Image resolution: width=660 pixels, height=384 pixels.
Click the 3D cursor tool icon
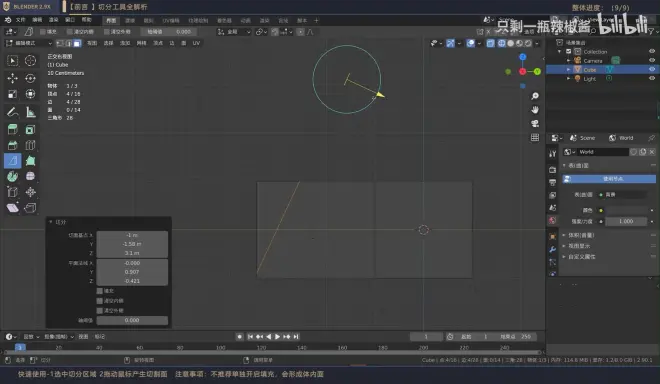[x=30, y=61]
